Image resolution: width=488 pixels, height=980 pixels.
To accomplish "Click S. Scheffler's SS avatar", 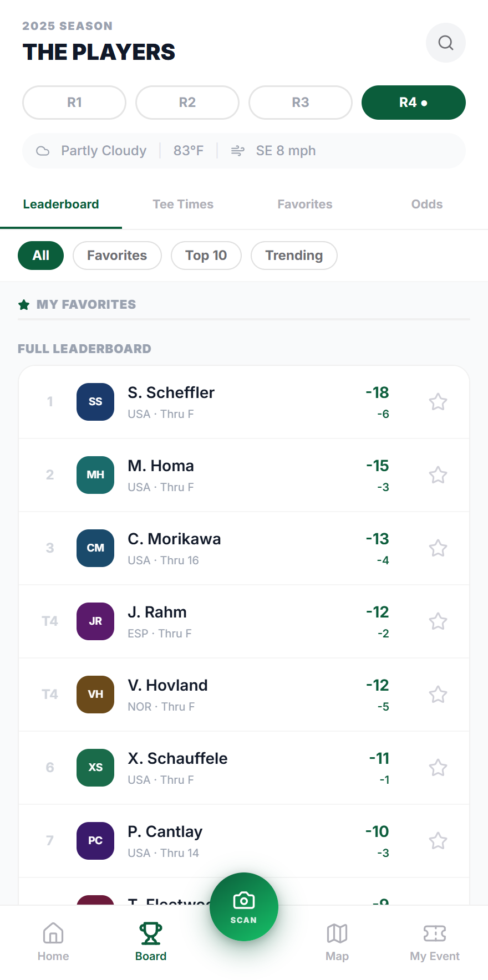I will pyautogui.click(x=95, y=402).
